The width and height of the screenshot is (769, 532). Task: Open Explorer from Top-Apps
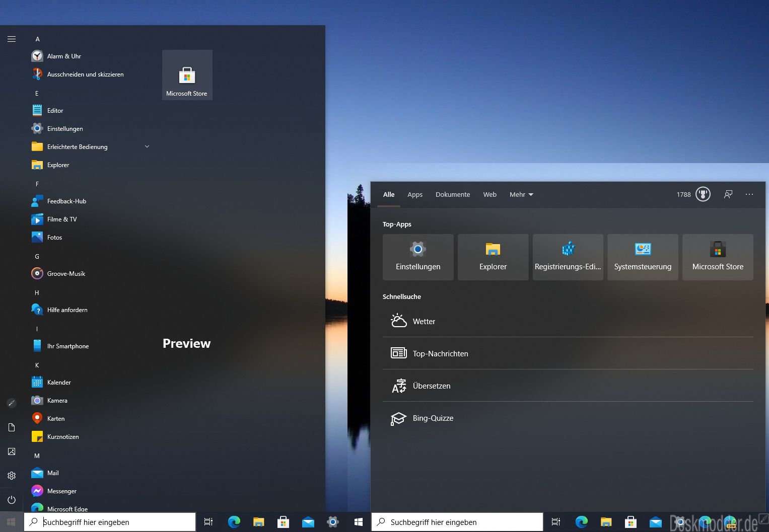pos(493,257)
